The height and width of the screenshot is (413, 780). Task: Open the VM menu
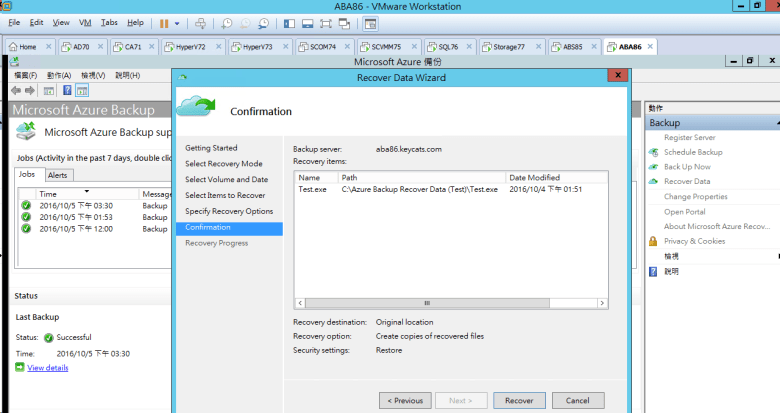84,22
